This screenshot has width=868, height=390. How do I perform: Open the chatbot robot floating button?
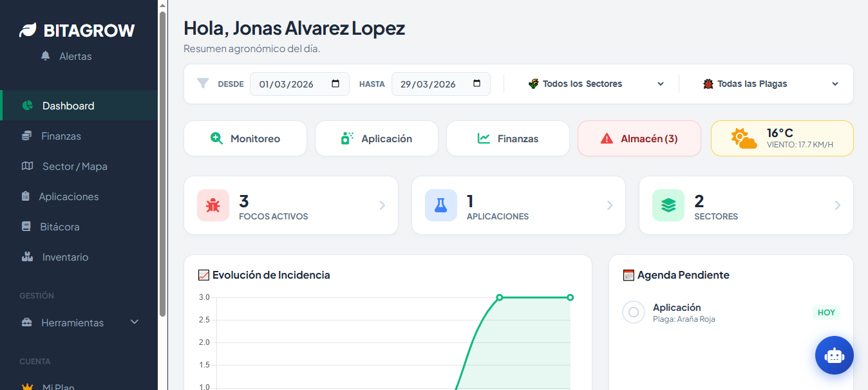pyautogui.click(x=834, y=355)
